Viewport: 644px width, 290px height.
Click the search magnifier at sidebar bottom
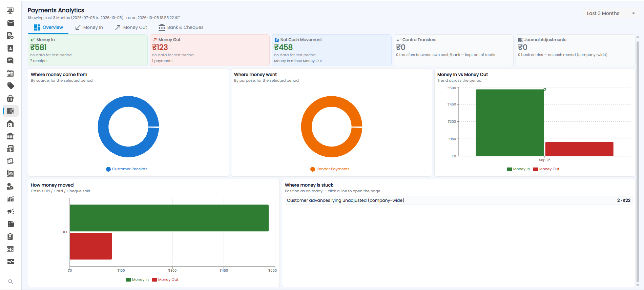[11, 282]
